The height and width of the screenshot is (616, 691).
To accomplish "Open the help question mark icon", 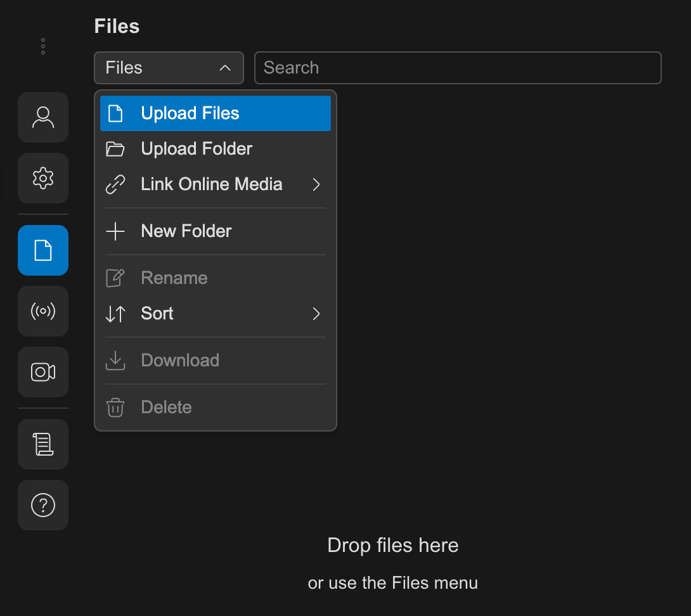I will [x=43, y=505].
